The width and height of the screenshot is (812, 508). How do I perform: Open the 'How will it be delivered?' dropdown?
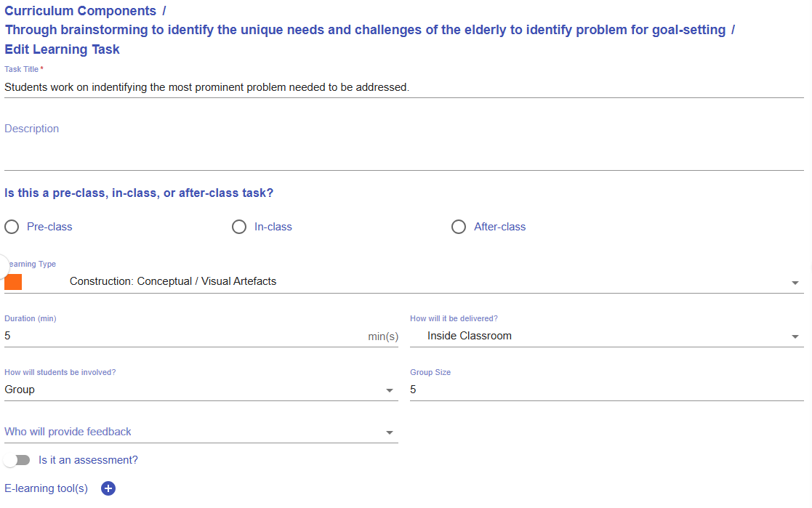point(795,336)
